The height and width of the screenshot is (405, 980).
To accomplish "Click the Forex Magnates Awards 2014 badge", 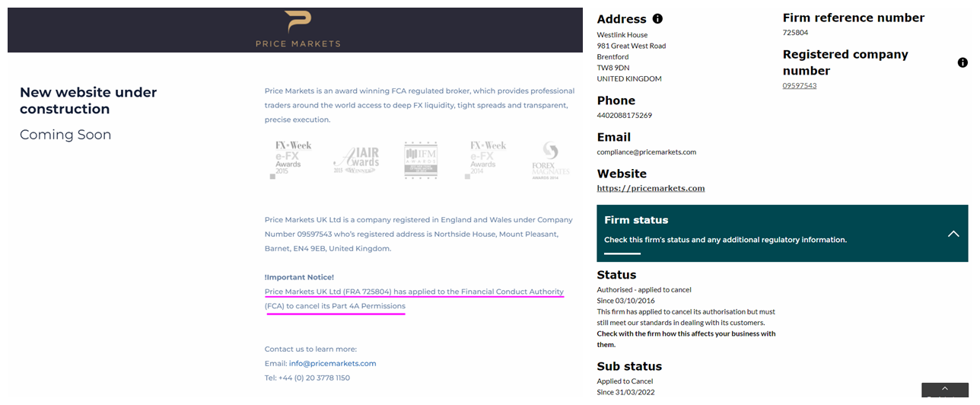I will 551,161.
